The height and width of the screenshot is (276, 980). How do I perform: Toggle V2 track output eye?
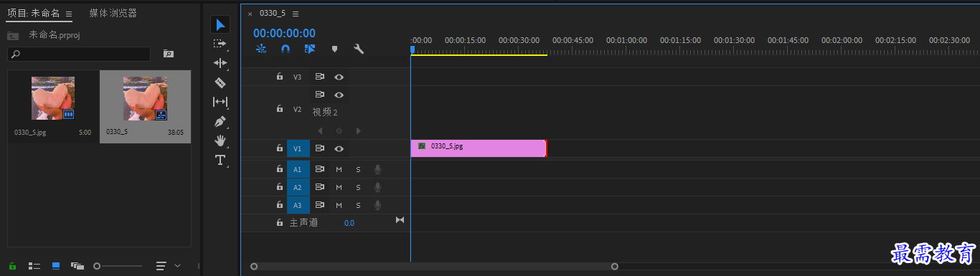click(339, 95)
